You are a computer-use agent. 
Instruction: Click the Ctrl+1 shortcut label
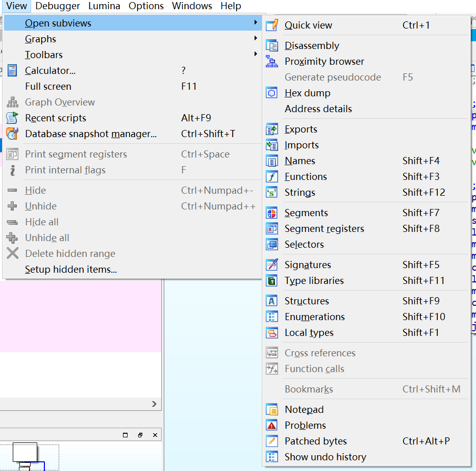pos(416,25)
